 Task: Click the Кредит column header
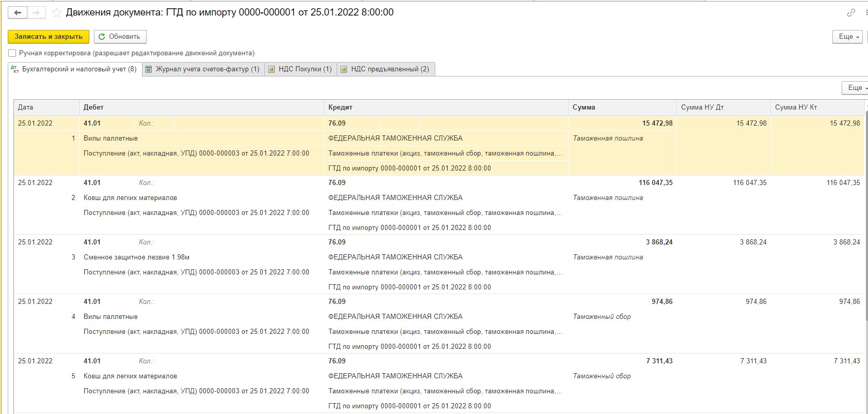(x=445, y=108)
